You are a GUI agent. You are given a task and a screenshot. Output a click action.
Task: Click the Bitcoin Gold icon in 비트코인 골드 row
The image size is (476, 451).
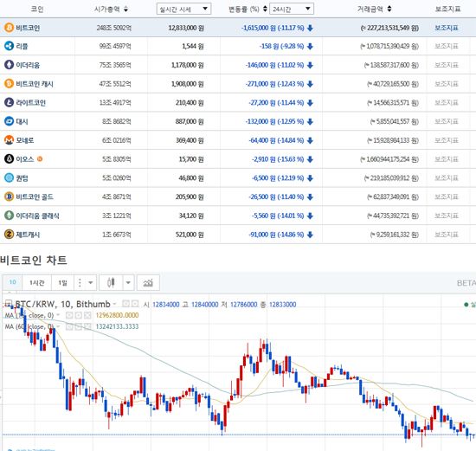tap(9, 197)
